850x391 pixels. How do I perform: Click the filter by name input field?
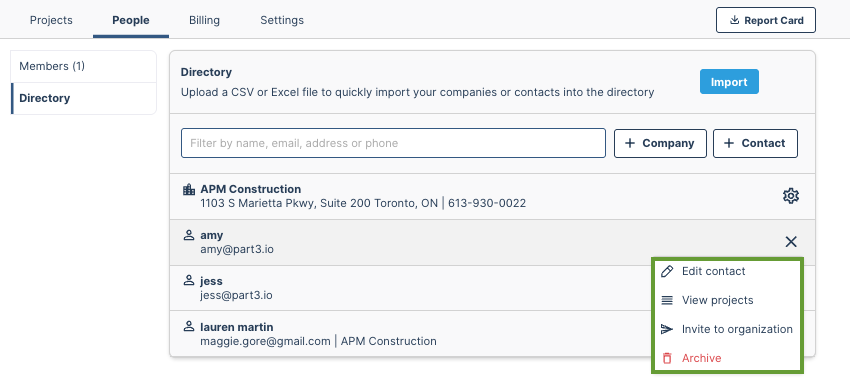(x=393, y=143)
